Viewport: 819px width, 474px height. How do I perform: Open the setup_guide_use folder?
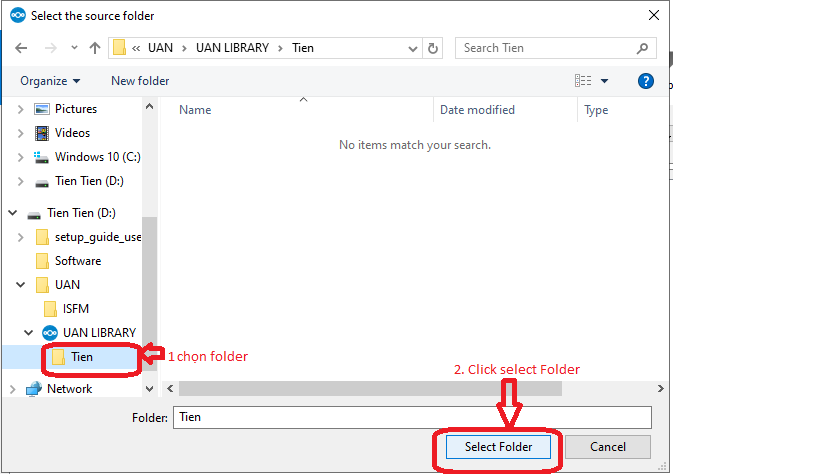pyautogui.click(x=98, y=237)
